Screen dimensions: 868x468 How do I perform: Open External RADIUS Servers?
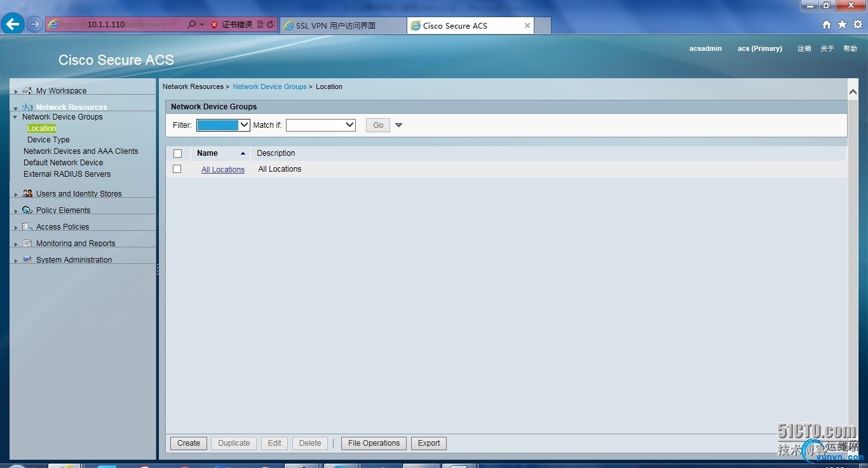(x=67, y=174)
